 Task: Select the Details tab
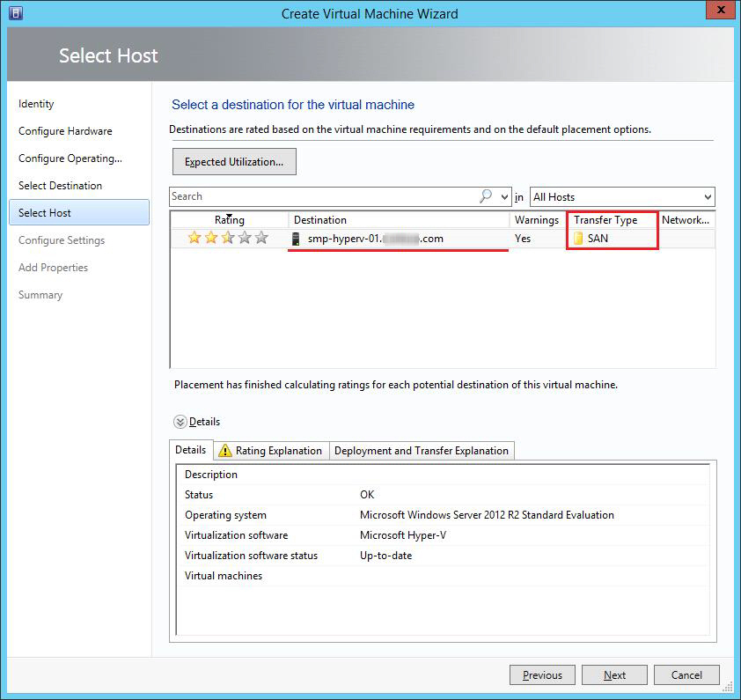pos(190,450)
